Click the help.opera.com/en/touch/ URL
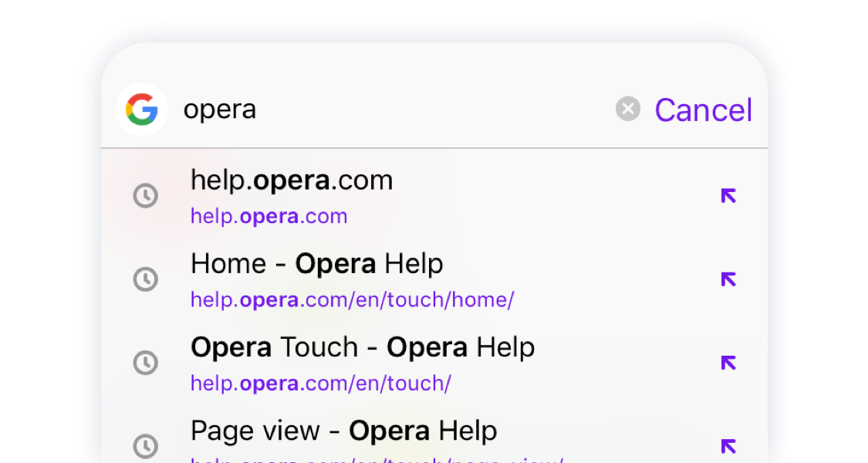Viewport: 868px width, 463px height. pyautogui.click(x=320, y=384)
